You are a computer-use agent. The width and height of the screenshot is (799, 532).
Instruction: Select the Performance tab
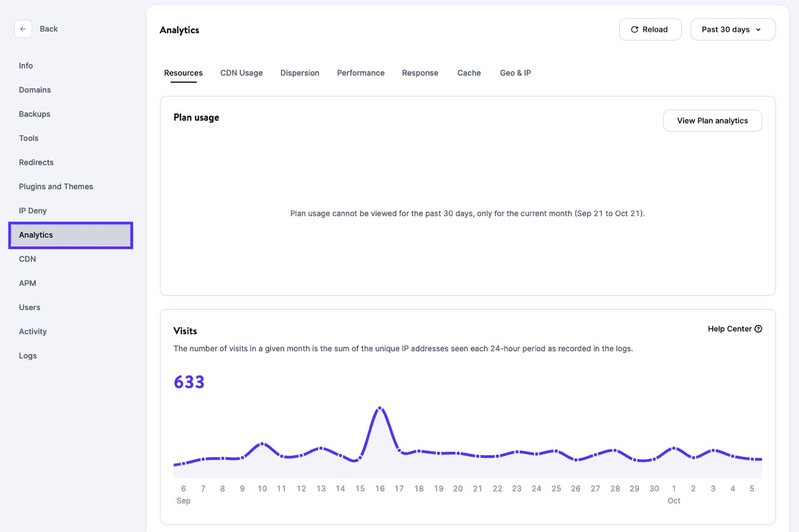(x=360, y=72)
